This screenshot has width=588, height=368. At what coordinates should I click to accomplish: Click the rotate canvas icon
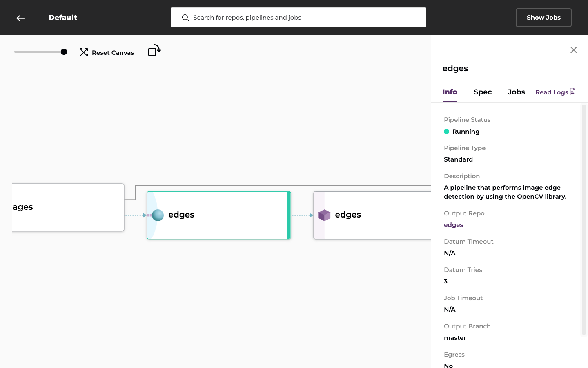click(x=154, y=50)
